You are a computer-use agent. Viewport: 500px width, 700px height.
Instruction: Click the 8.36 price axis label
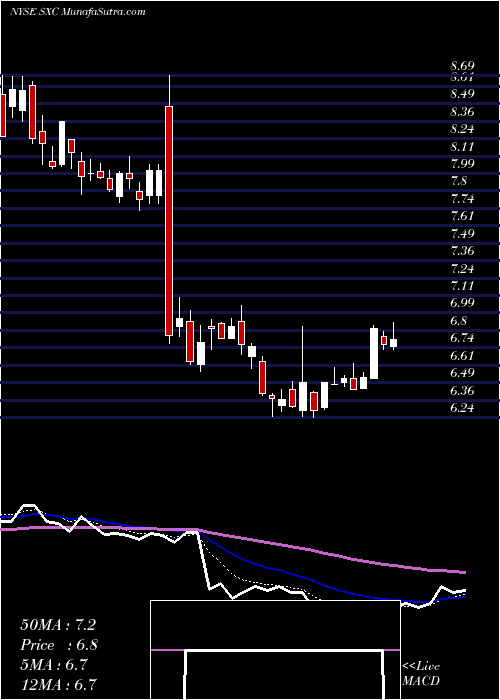462,112
